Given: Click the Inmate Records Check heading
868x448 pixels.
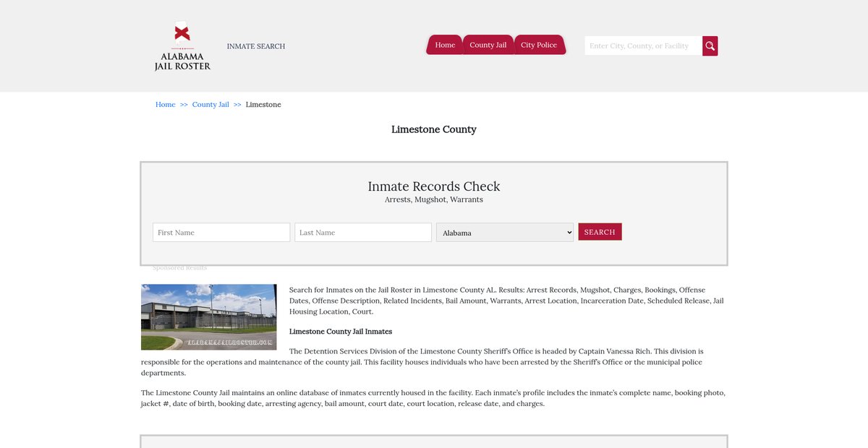Looking at the screenshot, I should coord(434,186).
